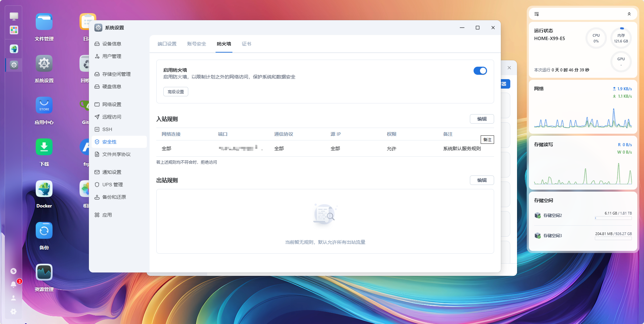Click the 网络 traffic chart
The image size is (644, 324).
pos(583,118)
